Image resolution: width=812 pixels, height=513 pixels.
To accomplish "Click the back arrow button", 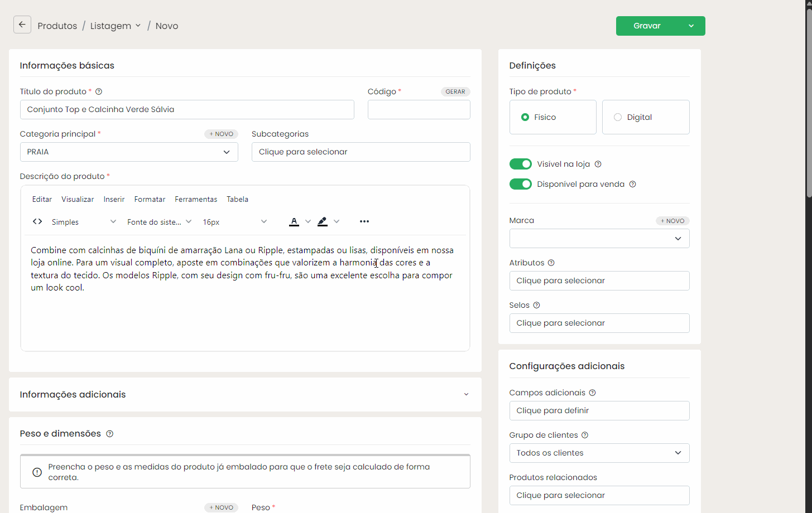I will (22, 25).
